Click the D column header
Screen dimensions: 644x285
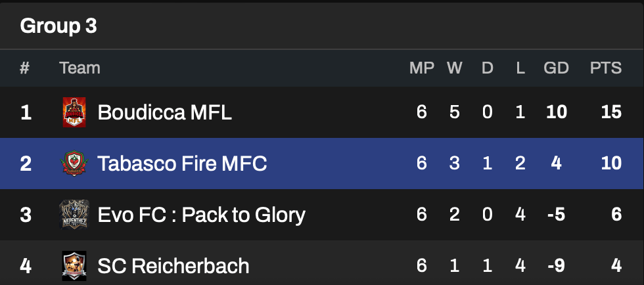487,68
